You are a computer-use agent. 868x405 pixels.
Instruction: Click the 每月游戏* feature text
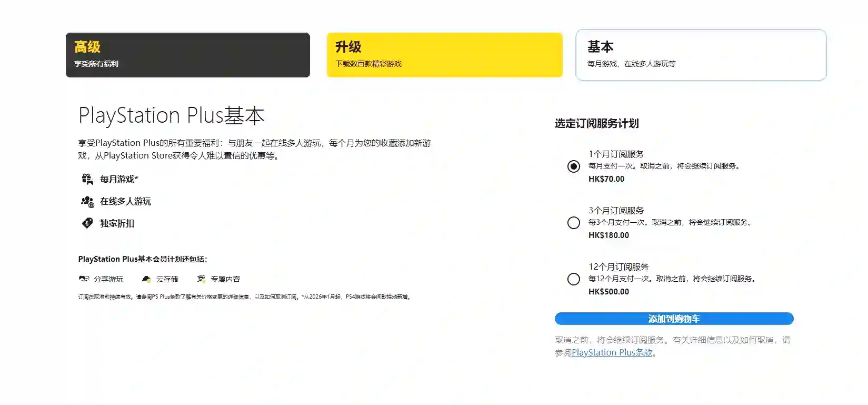tap(119, 179)
